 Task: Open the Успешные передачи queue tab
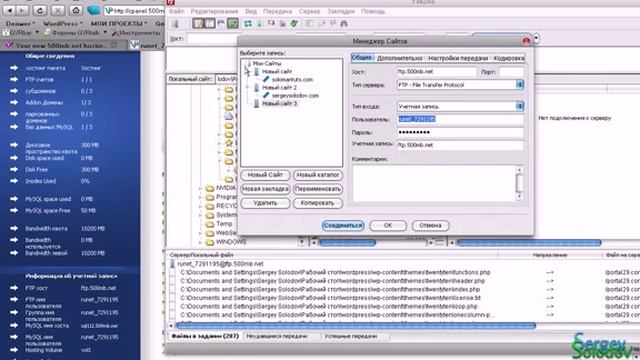[351, 336]
